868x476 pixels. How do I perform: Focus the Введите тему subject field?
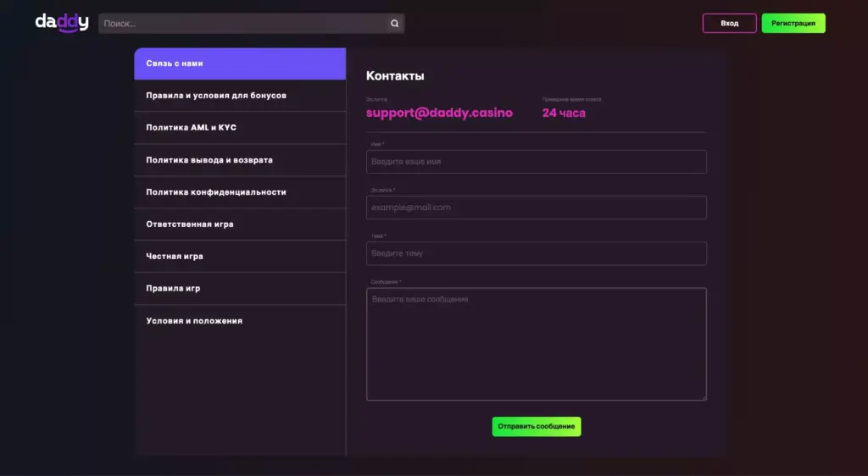tap(536, 253)
